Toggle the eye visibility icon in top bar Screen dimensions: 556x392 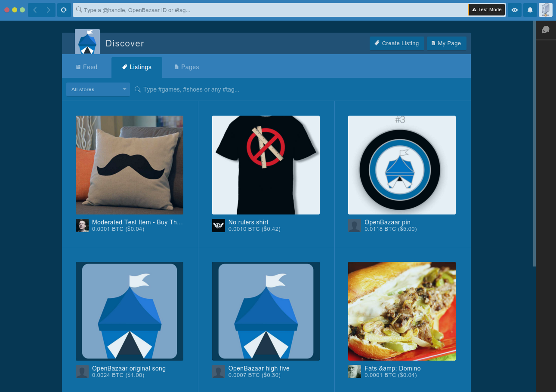(x=515, y=10)
